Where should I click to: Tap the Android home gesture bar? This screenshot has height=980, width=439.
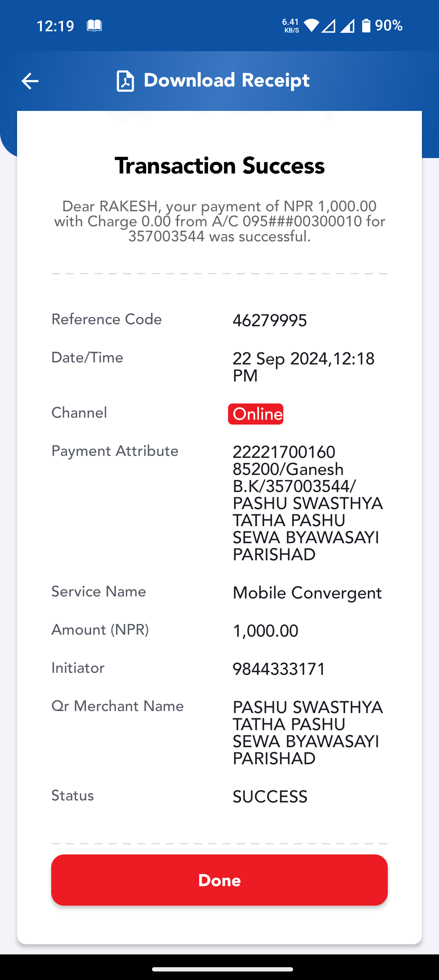click(222, 969)
